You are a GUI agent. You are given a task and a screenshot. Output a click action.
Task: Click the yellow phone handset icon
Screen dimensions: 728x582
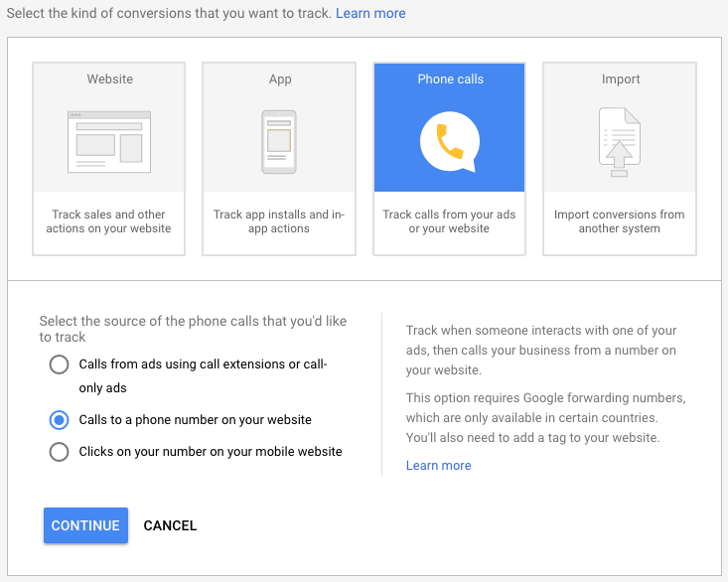coord(450,141)
